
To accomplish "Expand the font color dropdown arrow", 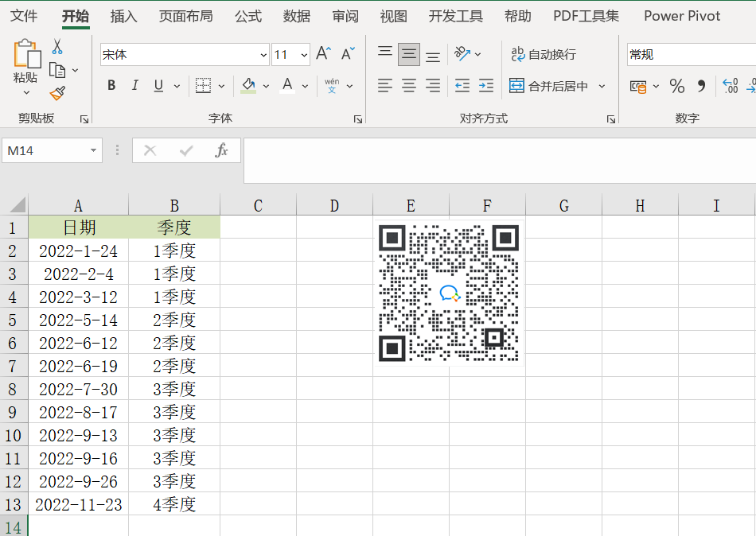I will pyautogui.click(x=305, y=86).
